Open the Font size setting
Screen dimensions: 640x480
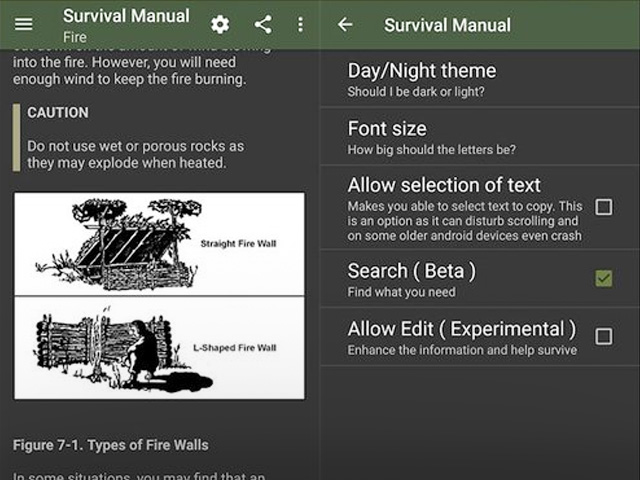pyautogui.click(x=387, y=129)
